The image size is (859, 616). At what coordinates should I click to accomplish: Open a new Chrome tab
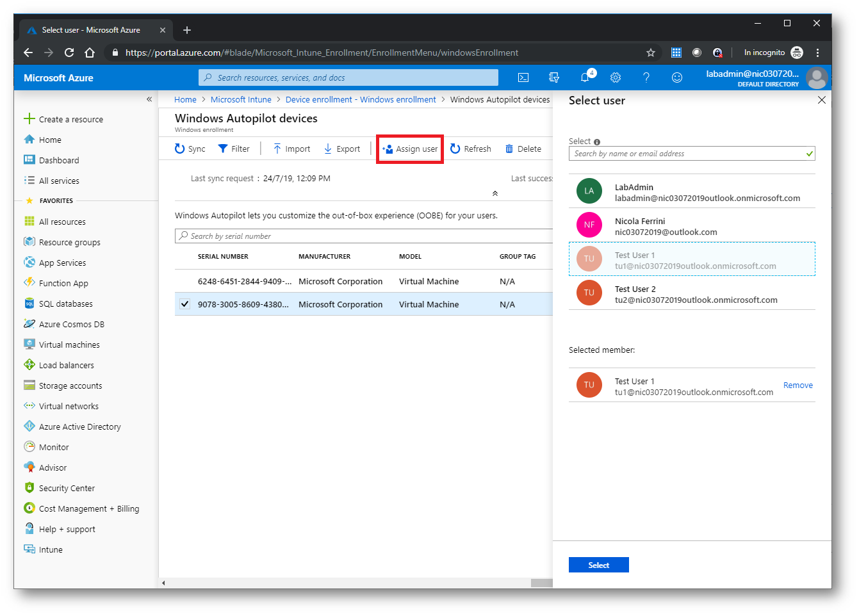[187, 30]
